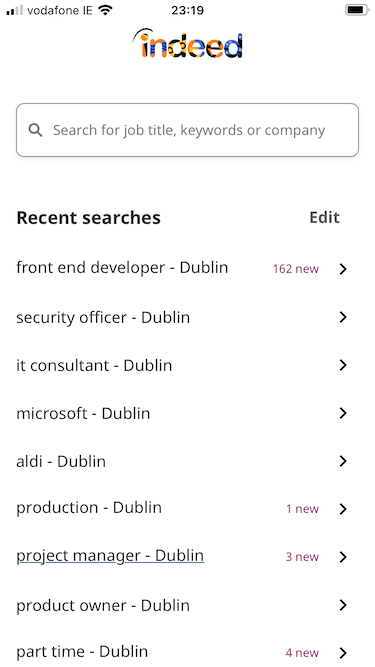Image resolution: width=375 pixels, height=667 pixels.
Task: Open the chevron next to front end developer
Action: pyautogui.click(x=343, y=269)
